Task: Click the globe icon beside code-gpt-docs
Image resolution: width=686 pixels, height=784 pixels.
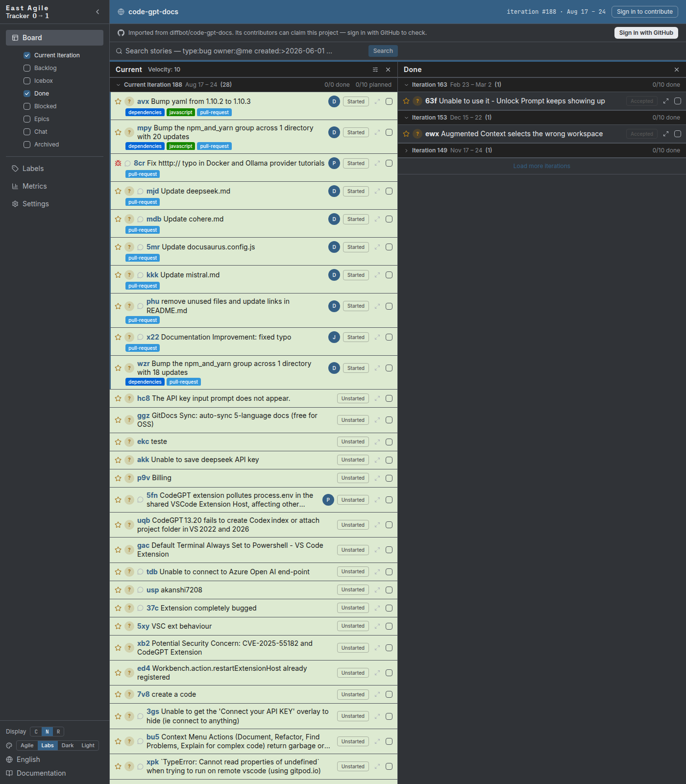Action: tap(121, 12)
